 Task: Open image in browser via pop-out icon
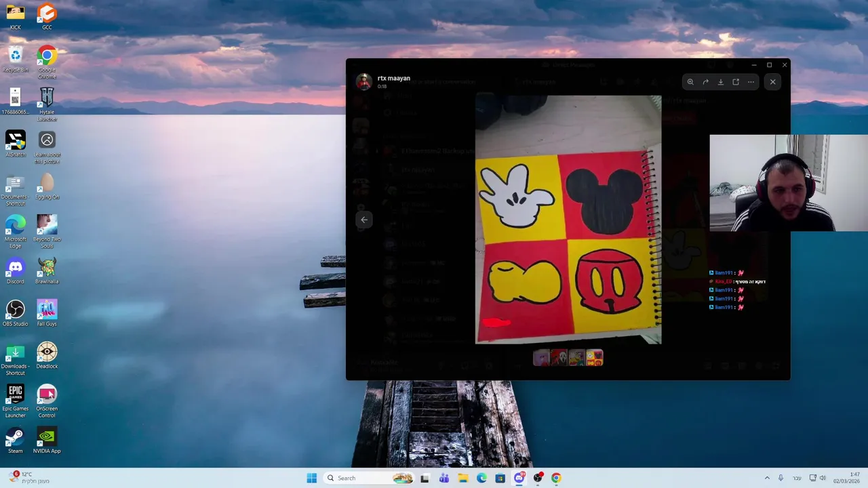(736, 82)
